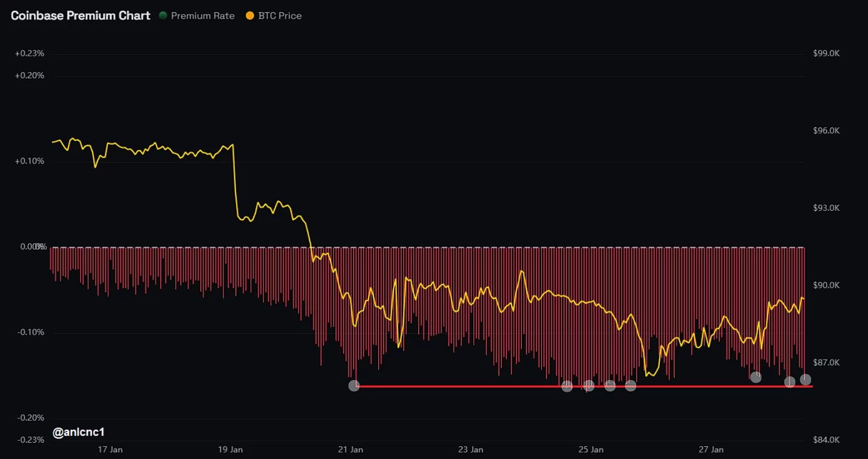
Task: Toggle the BTC Price series label
Action: (x=280, y=16)
